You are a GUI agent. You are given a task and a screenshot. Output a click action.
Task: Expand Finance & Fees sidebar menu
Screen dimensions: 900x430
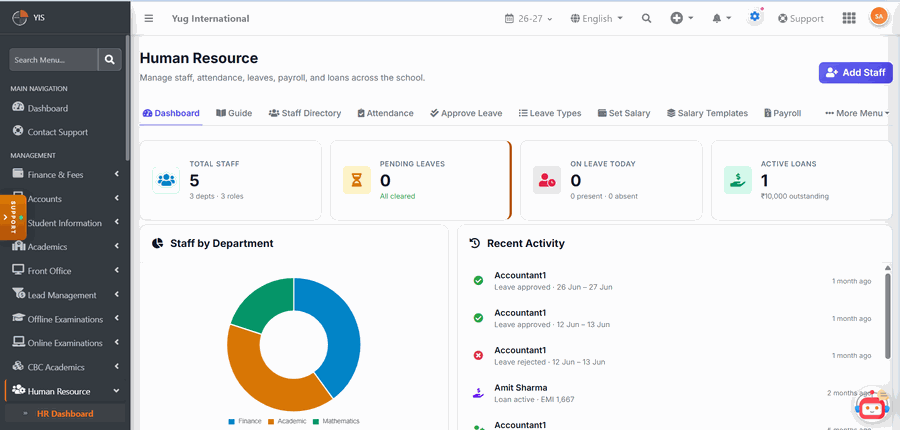pyautogui.click(x=65, y=175)
